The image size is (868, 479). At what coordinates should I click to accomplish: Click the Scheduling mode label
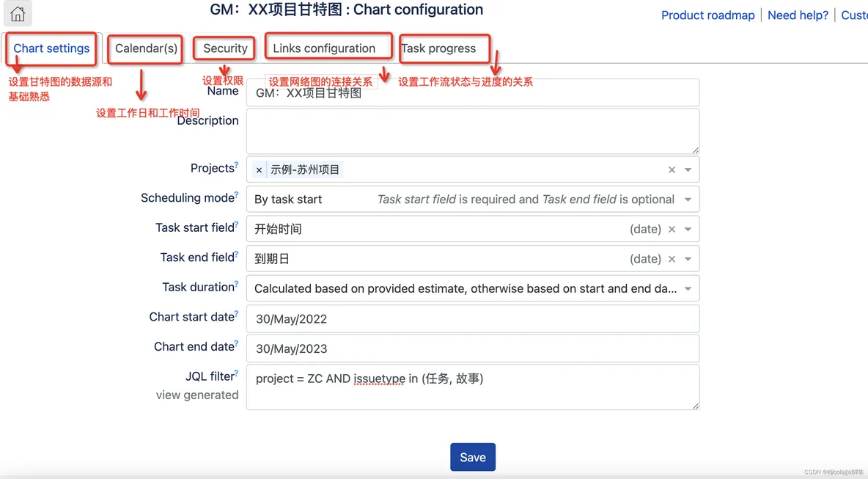click(187, 198)
